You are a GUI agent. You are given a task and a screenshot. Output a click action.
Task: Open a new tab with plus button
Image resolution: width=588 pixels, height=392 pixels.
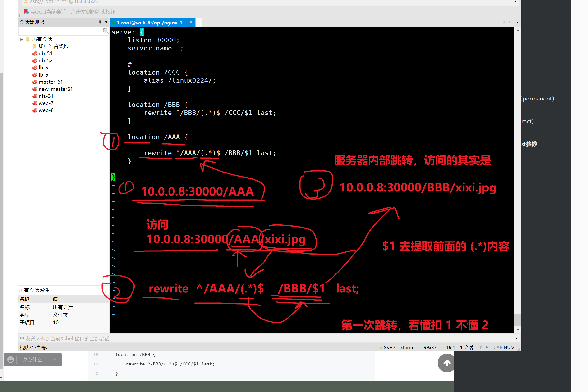click(x=199, y=22)
